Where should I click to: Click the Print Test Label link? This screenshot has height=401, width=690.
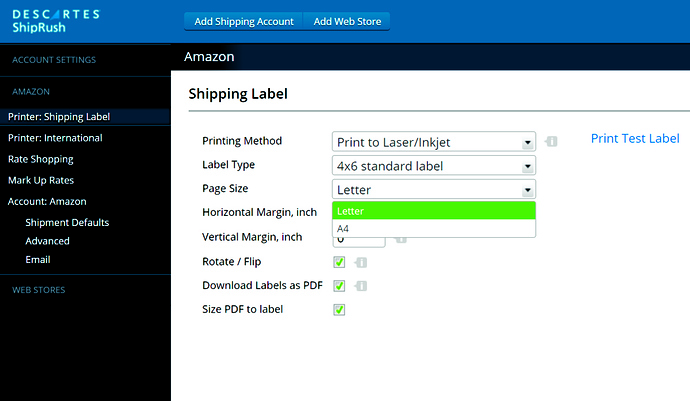635,139
